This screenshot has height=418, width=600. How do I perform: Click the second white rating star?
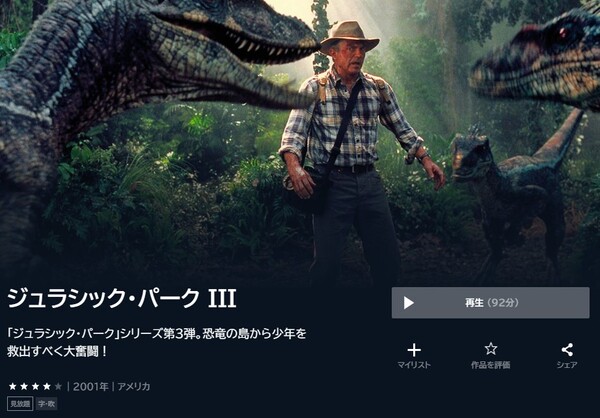click(x=24, y=386)
